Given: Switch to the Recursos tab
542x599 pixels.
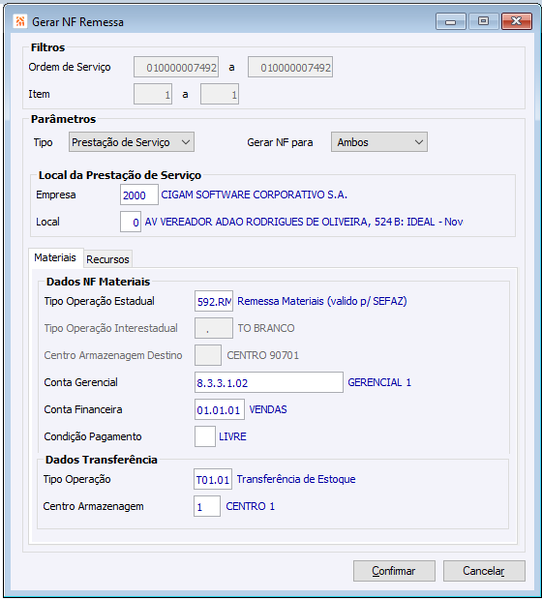Looking at the screenshot, I should pos(108,259).
